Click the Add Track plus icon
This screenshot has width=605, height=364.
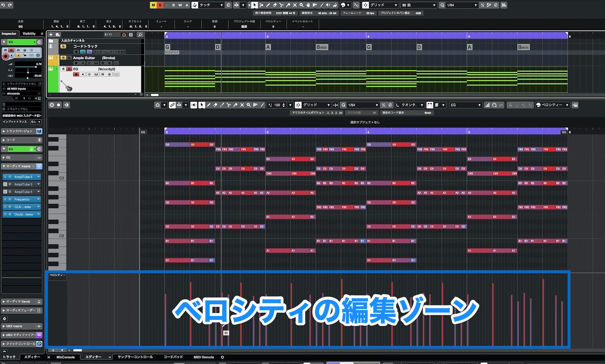tap(51, 35)
